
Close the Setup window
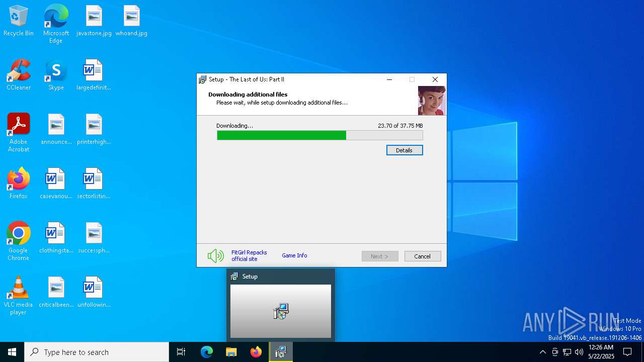coord(435,79)
